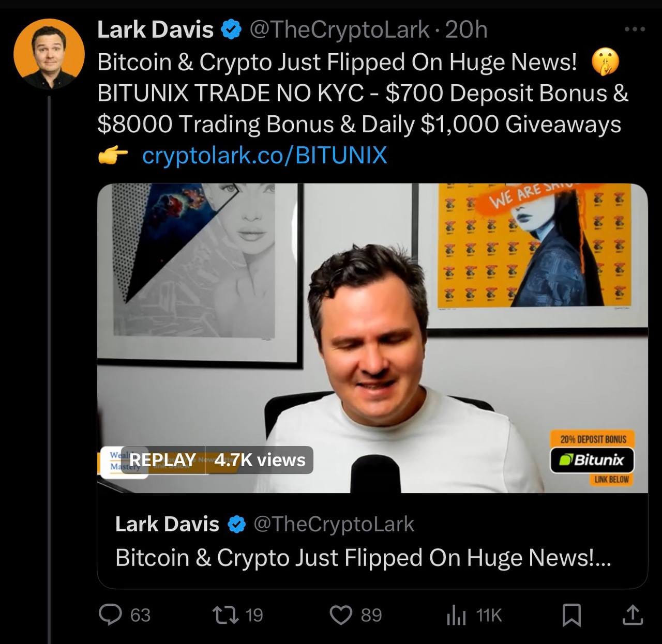Open the share icon on the post
Image resolution: width=662 pixels, height=644 pixels.
631,615
